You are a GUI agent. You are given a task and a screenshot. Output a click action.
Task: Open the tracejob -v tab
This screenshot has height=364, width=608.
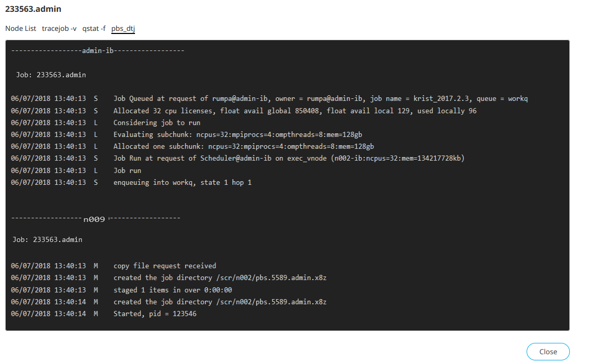[x=59, y=28]
